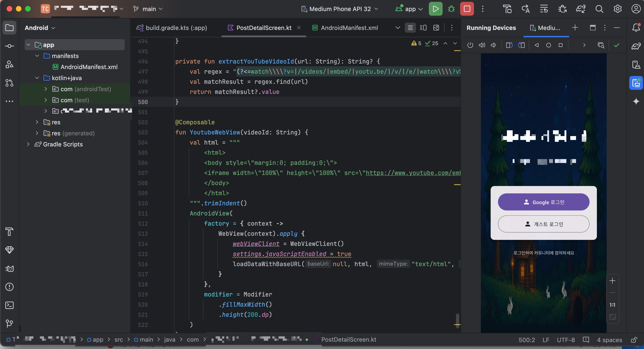The width and height of the screenshot is (644, 349).
Task: Open Gemini sparkle assistant panel
Action: click(x=636, y=101)
